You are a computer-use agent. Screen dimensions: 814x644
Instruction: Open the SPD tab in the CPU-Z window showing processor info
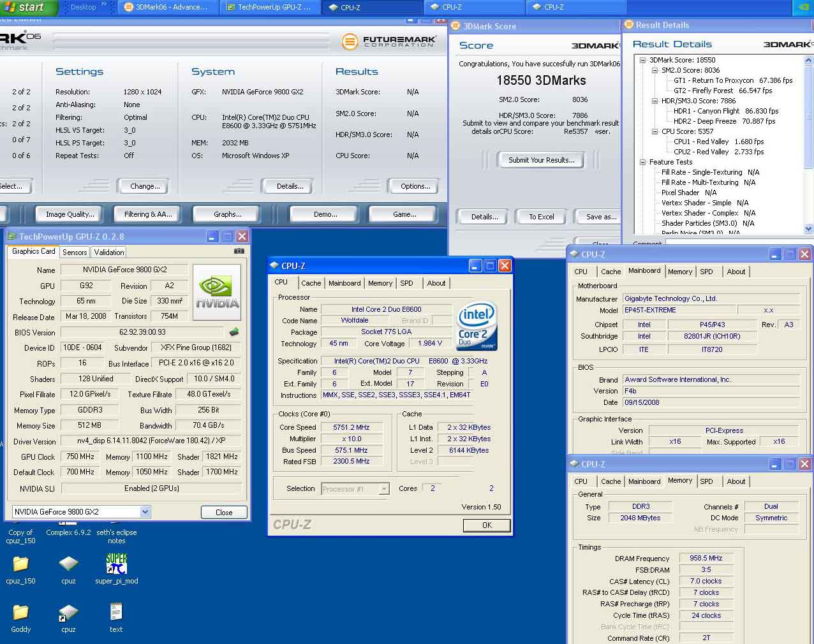(x=406, y=283)
